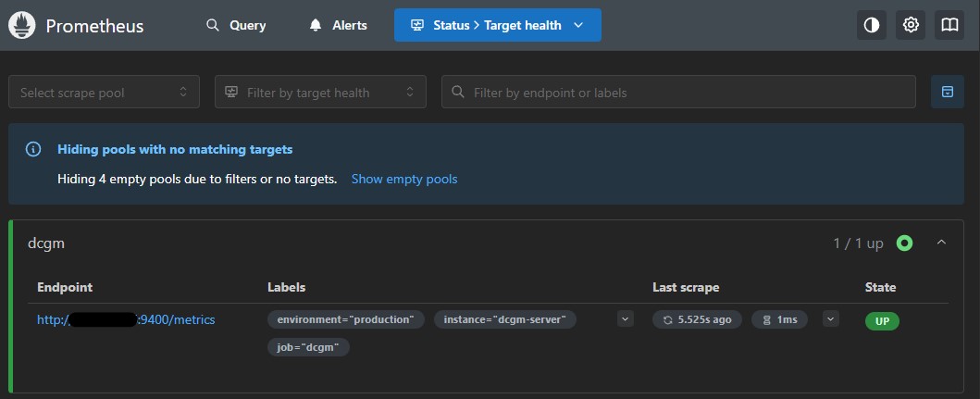The height and width of the screenshot is (399, 980).
Task: Toggle the light/dark theme icon
Action: (x=871, y=26)
